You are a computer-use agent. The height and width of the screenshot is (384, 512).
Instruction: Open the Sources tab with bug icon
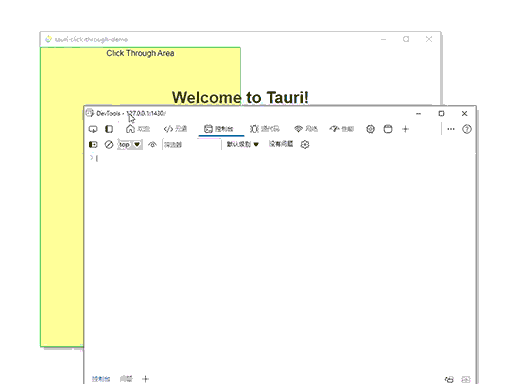tap(265, 129)
